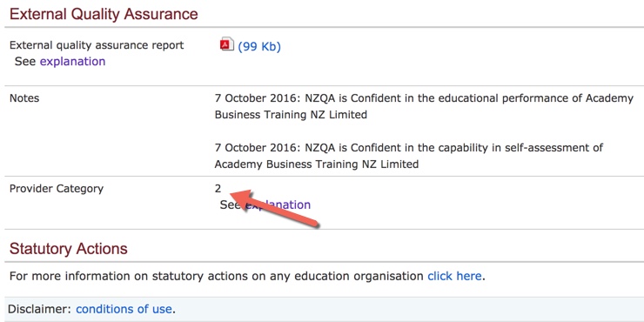The image size is (644, 322).
Task: Download the (99 Kb) report link
Action: click(259, 46)
